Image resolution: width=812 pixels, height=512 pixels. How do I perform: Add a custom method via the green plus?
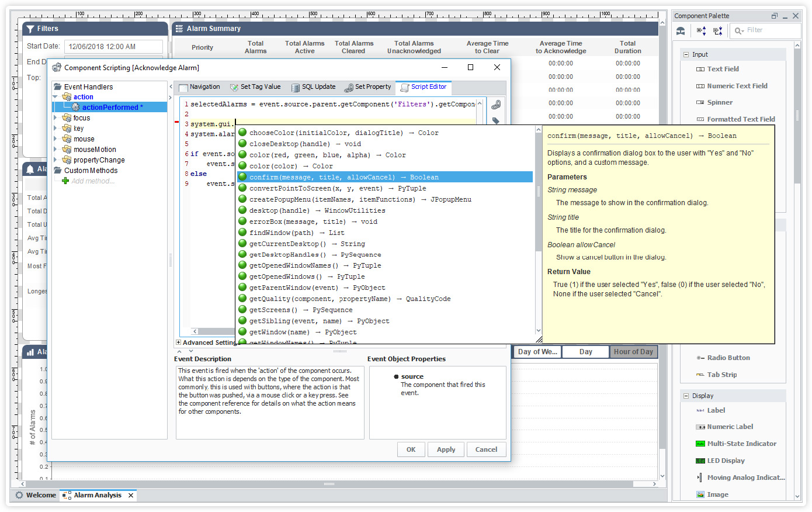tap(65, 181)
